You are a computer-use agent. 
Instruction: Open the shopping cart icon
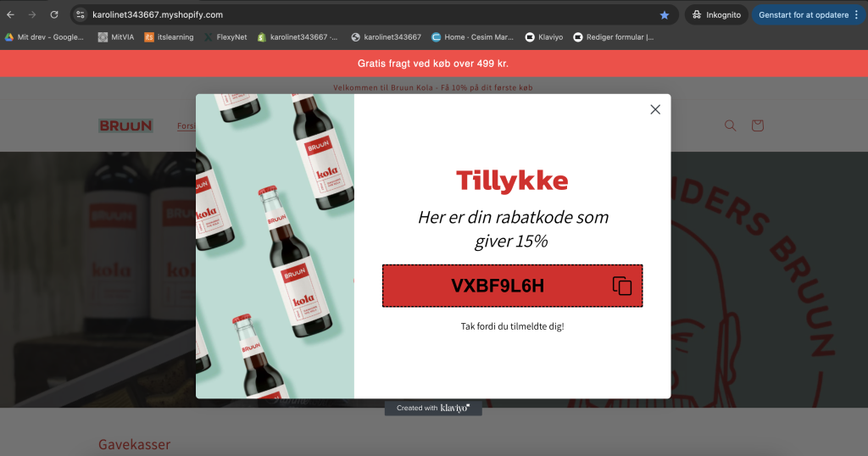pos(757,125)
